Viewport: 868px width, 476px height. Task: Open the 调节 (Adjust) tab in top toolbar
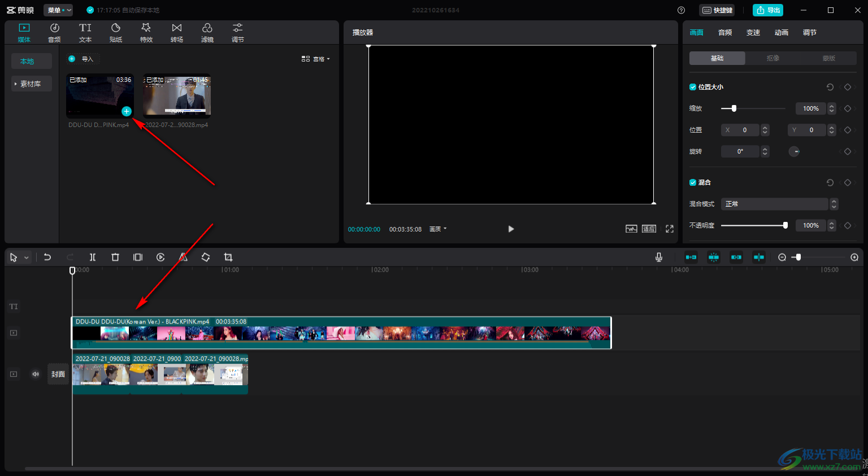pyautogui.click(x=238, y=33)
